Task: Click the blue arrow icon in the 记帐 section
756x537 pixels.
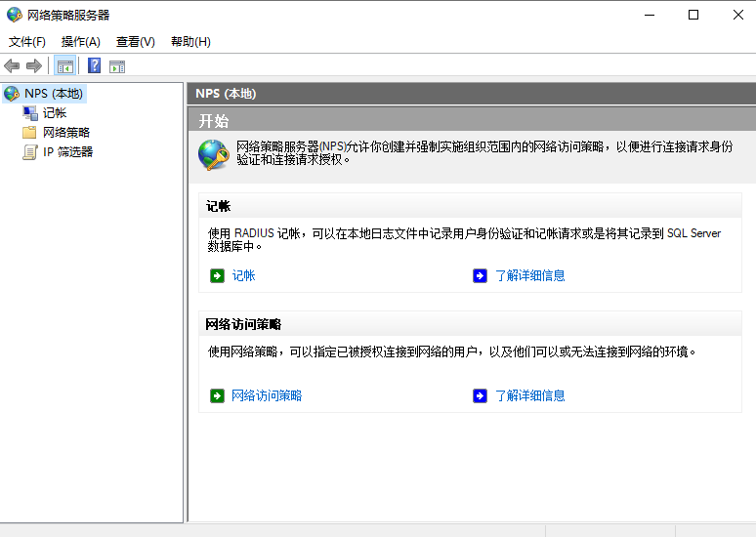Action: [480, 275]
